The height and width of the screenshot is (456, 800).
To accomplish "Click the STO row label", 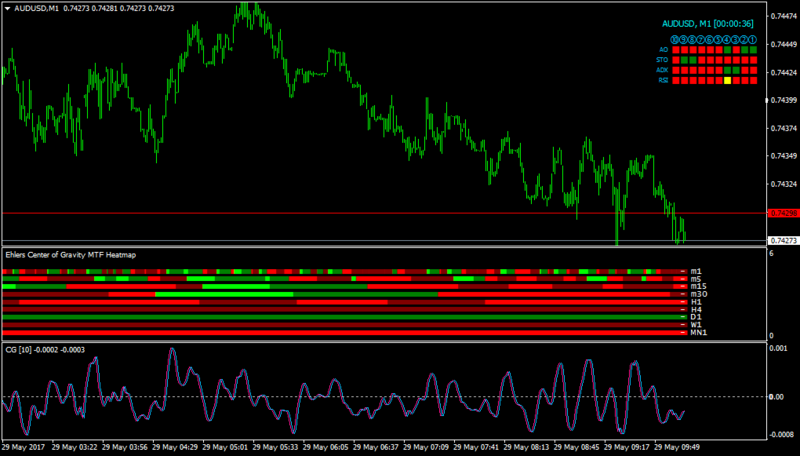I will pos(662,60).
